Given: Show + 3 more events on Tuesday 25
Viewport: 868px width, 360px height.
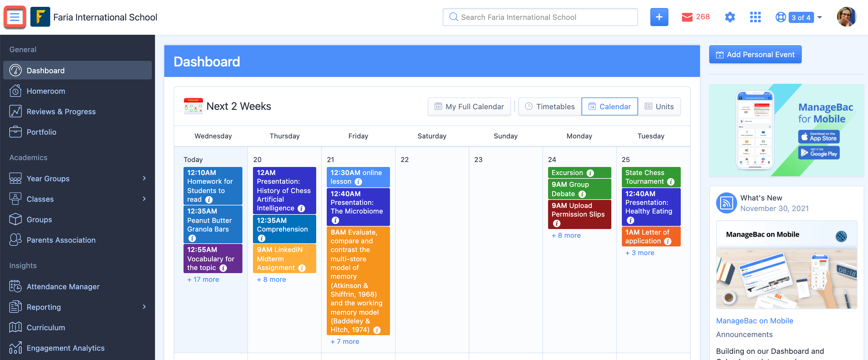Looking at the screenshot, I should point(640,253).
